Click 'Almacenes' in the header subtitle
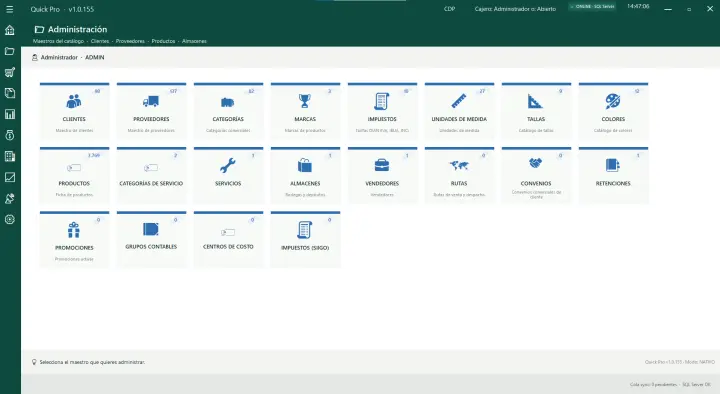Viewport: 720px width, 394px height. [194, 41]
